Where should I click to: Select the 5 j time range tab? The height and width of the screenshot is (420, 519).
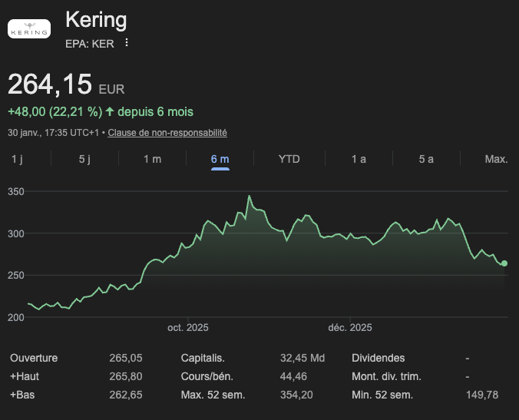[84, 159]
